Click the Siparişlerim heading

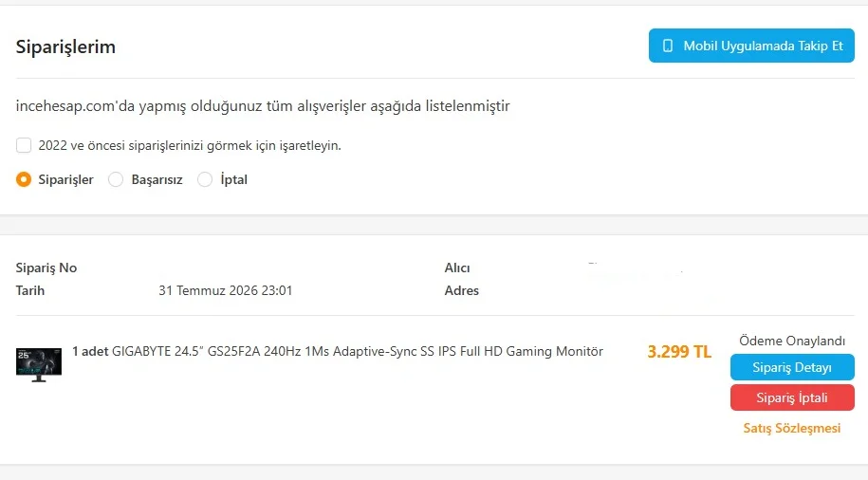(65, 46)
